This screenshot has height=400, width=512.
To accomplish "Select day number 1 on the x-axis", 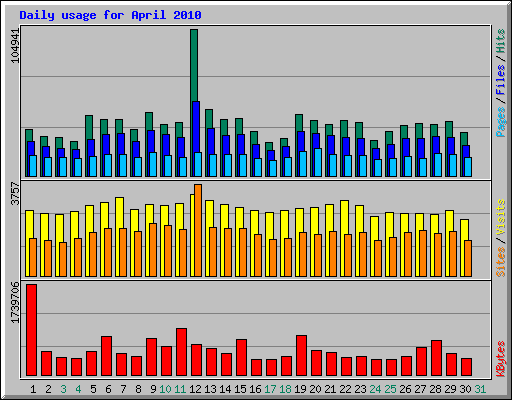I will (33, 389).
